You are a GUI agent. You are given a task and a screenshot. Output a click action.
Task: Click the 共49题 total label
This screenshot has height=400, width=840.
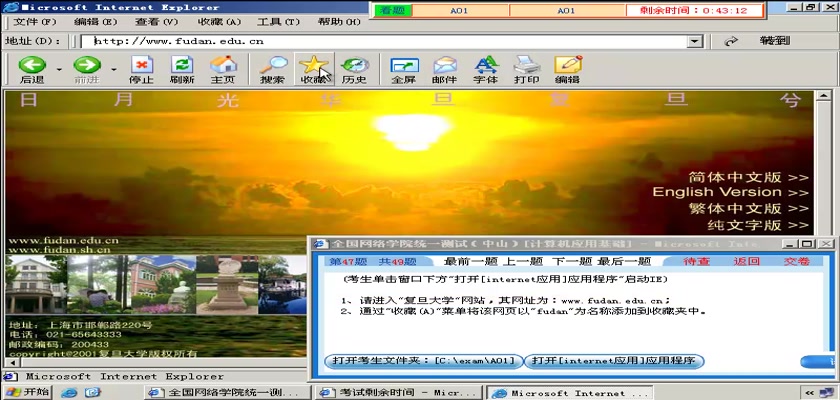click(x=397, y=261)
